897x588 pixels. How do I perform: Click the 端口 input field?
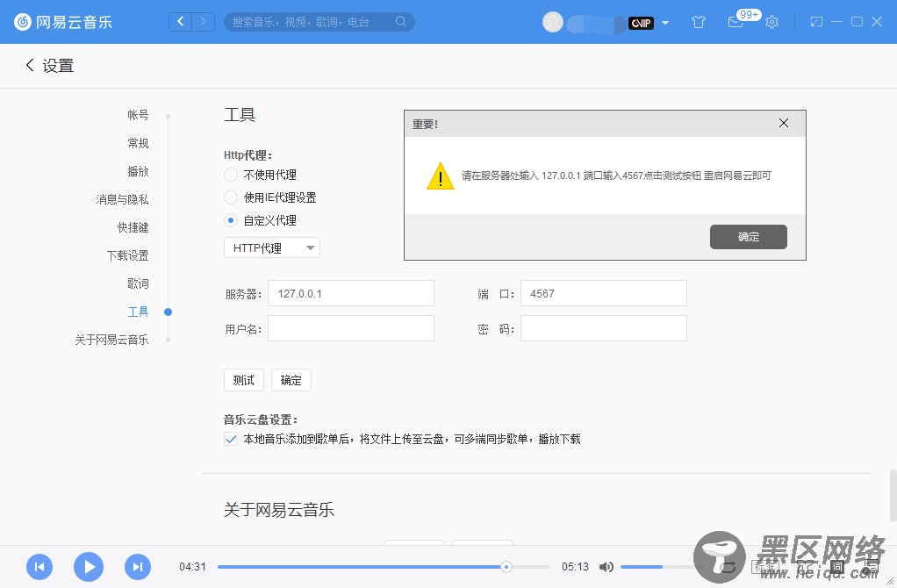[x=604, y=293]
